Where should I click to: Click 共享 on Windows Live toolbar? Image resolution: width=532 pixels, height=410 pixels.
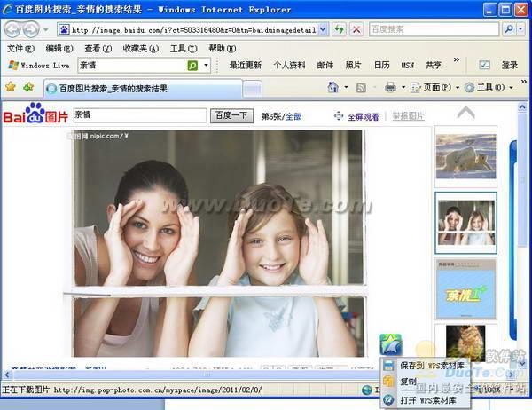434,65
